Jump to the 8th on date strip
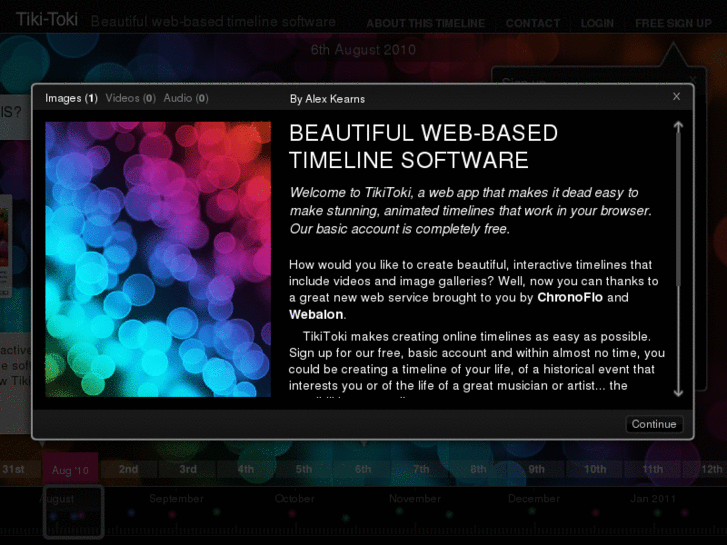 coord(478,469)
